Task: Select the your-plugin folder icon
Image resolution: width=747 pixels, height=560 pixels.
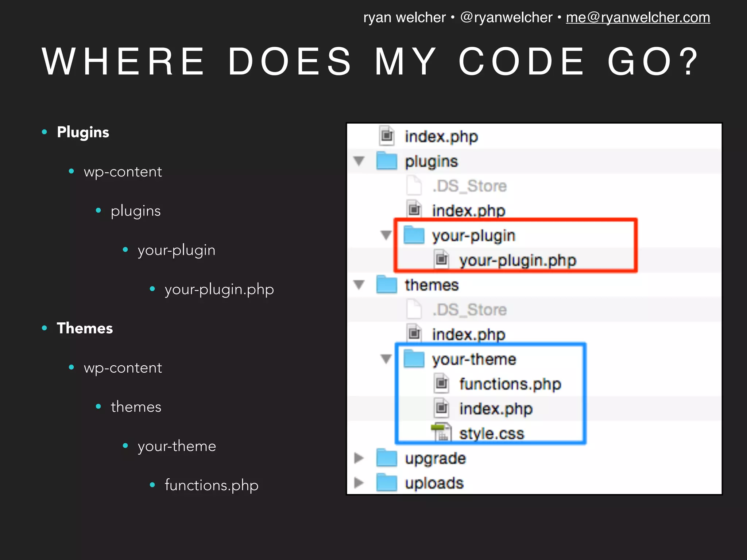Action: 414,235
